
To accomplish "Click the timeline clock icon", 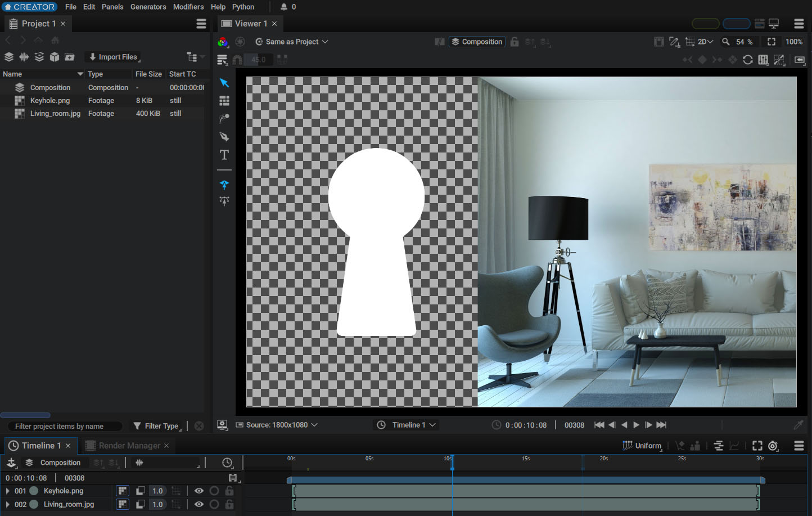I will (x=227, y=463).
